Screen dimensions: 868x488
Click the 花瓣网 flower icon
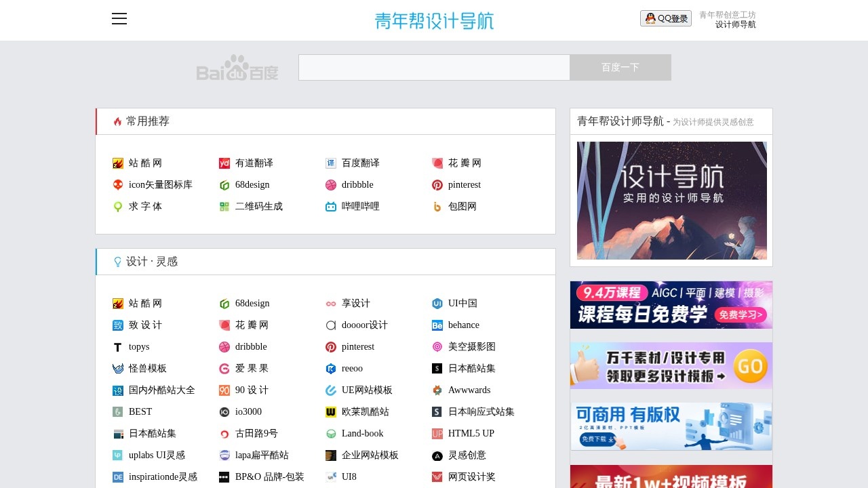(437, 163)
